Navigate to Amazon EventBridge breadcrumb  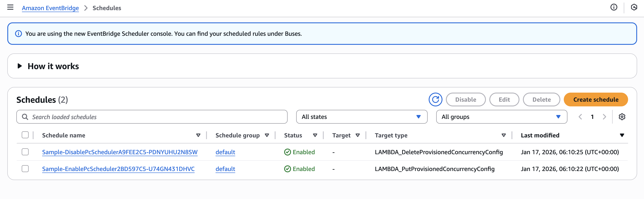click(x=50, y=8)
